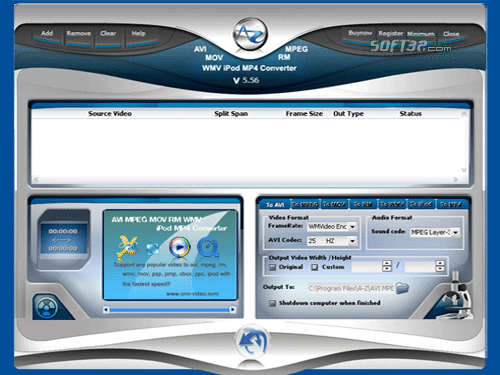Image resolution: width=500 pixels, height=375 pixels.
Task: Click the A-Z logo orb at top
Action: [250, 34]
